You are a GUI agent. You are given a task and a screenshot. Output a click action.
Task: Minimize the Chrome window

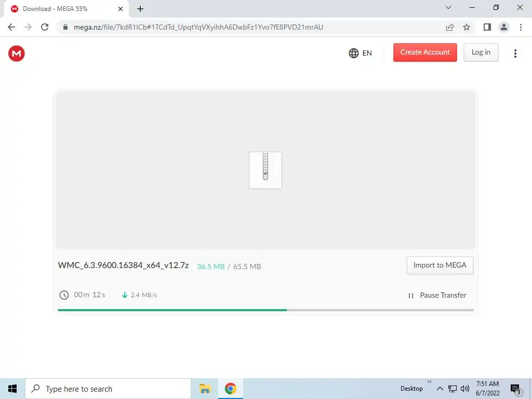[472, 7]
